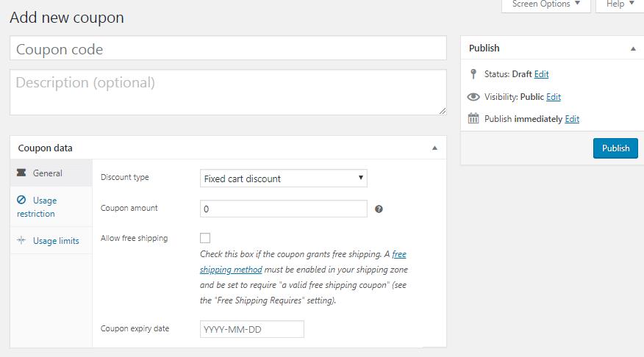The height and width of the screenshot is (357, 644).
Task: Click the status pin icon in Publish
Action: 473,74
